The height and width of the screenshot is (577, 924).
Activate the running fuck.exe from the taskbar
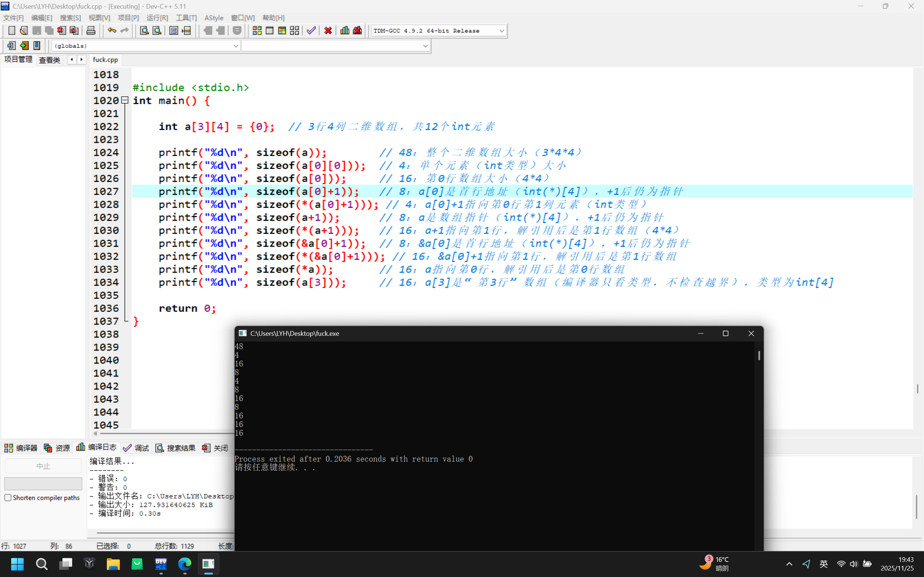209,564
